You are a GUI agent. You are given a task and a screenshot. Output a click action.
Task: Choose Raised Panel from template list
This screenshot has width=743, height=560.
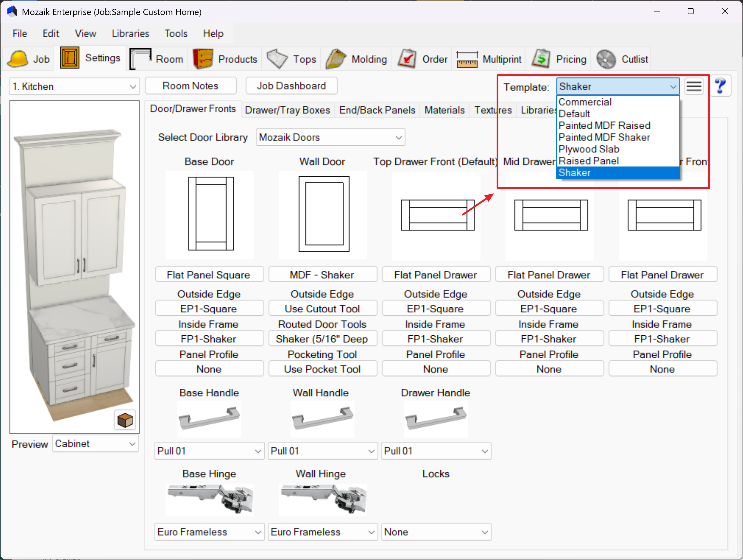(x=588, y=161)
